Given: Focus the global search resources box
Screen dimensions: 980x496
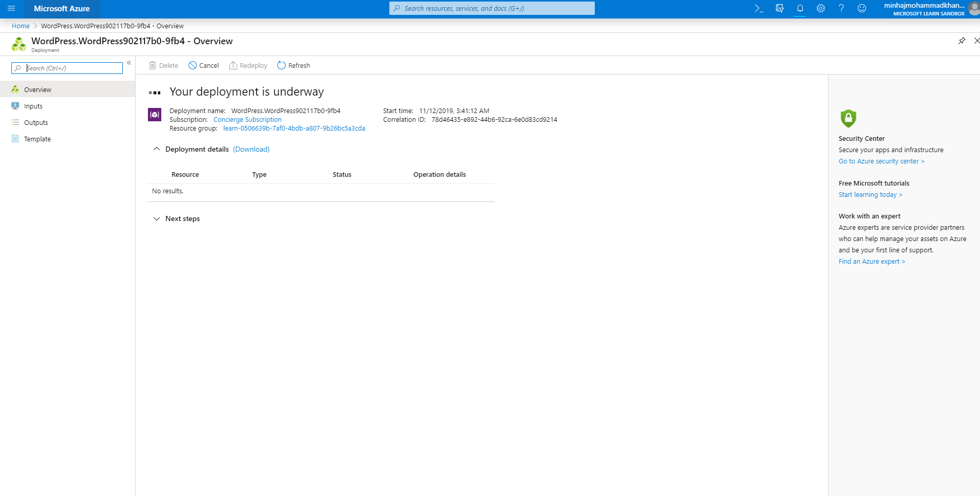Looking at the screenshot, I should coord(492,9).
